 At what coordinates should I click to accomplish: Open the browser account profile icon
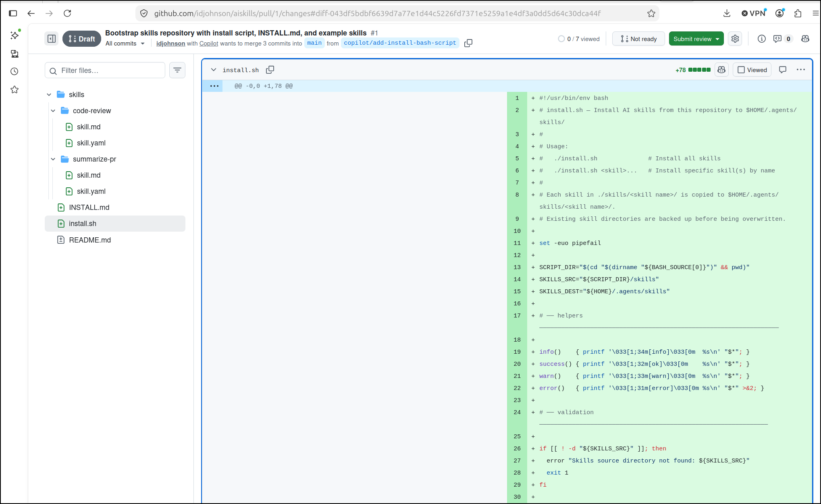click(x=780, y=13)
